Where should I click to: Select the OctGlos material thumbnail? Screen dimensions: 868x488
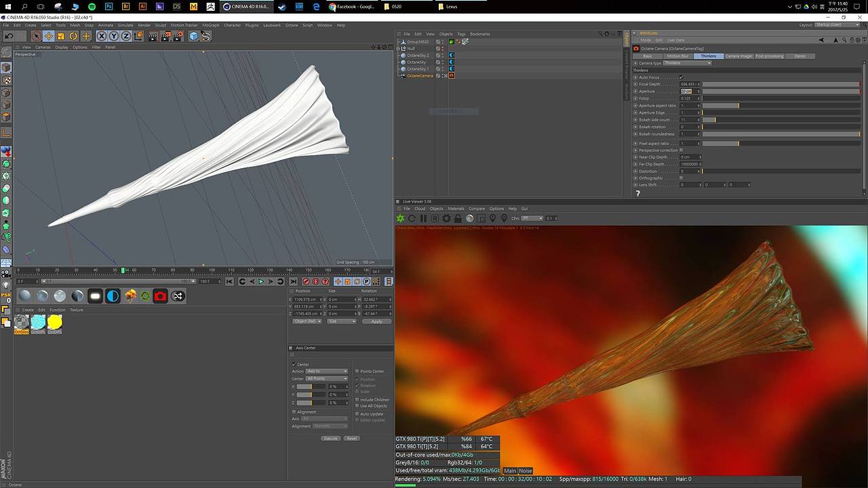coord(22,322)
